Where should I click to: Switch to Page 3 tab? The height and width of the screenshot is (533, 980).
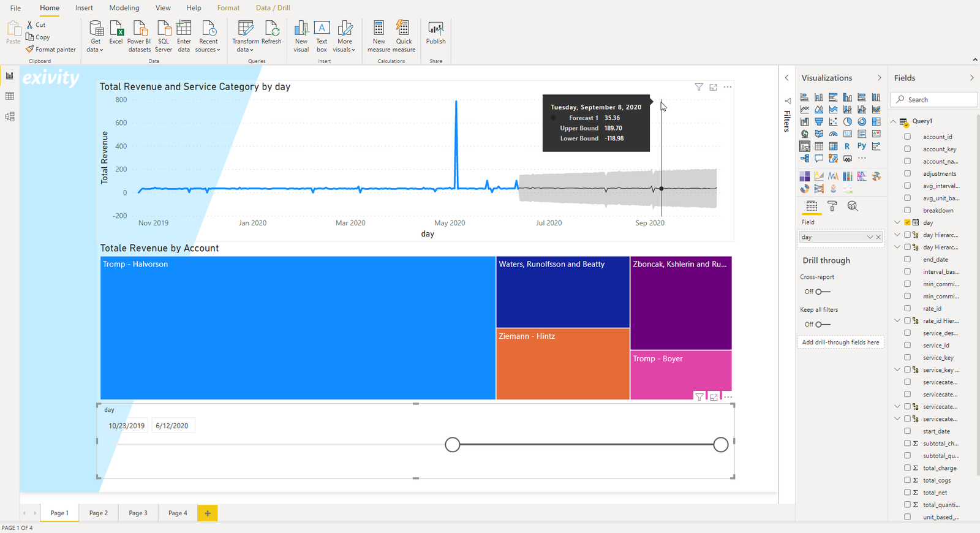138,513
